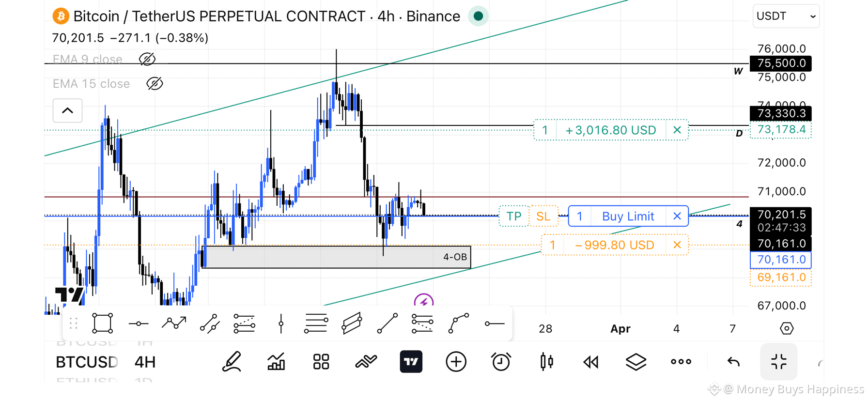Viewport: 868px width, 401px height.
Task: Select the 4-OB order block box
Action: [x=337, y=257]
